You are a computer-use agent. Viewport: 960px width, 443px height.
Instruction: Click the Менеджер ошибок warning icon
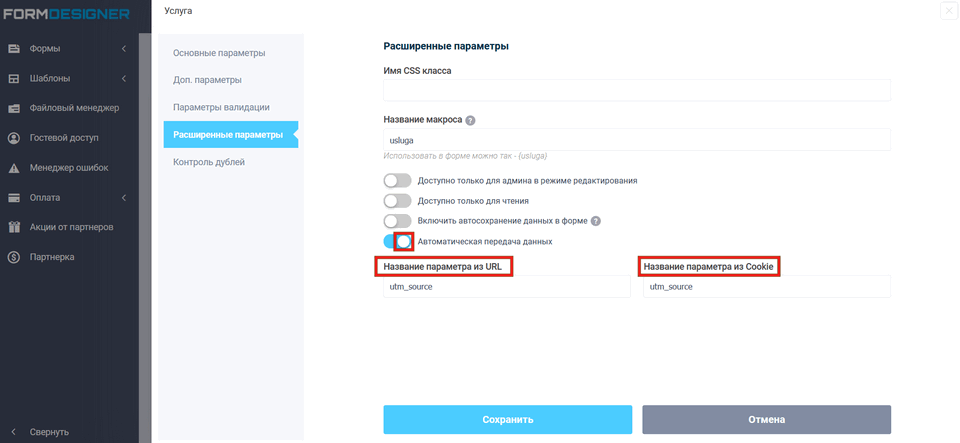pos(14,168)
